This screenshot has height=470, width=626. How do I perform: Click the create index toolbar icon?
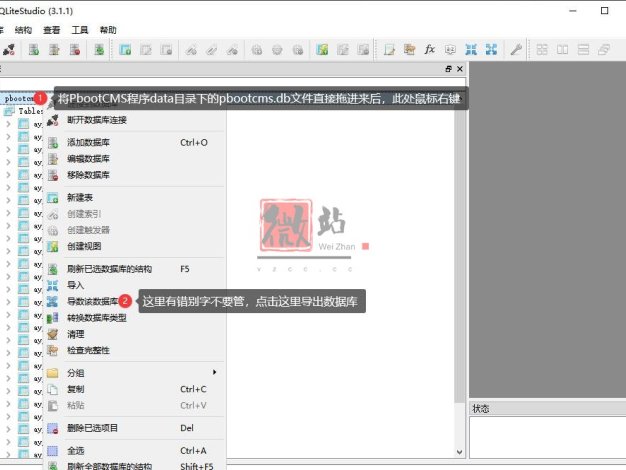click(191, 50)
